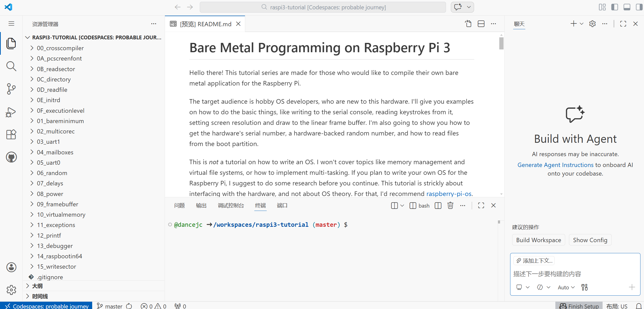Expand the 大纲 outline section
The height and width of the screenshot is (309, 644).
[x=37, y=286]
